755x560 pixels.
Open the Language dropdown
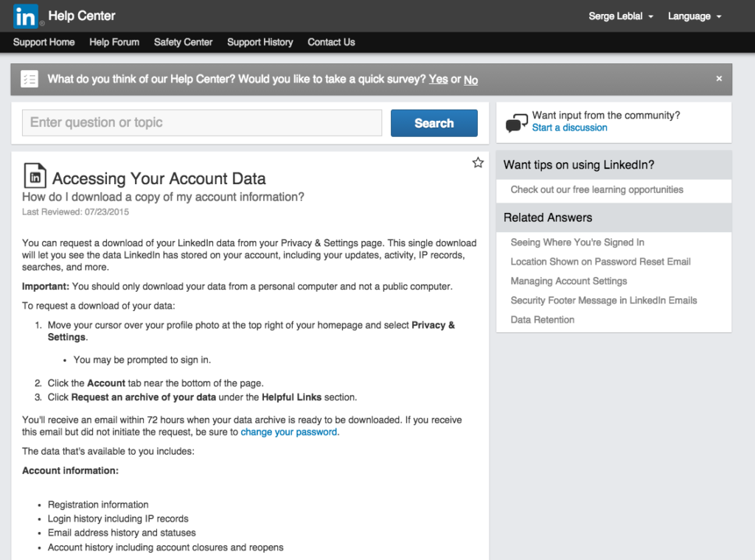coord(695,16)
